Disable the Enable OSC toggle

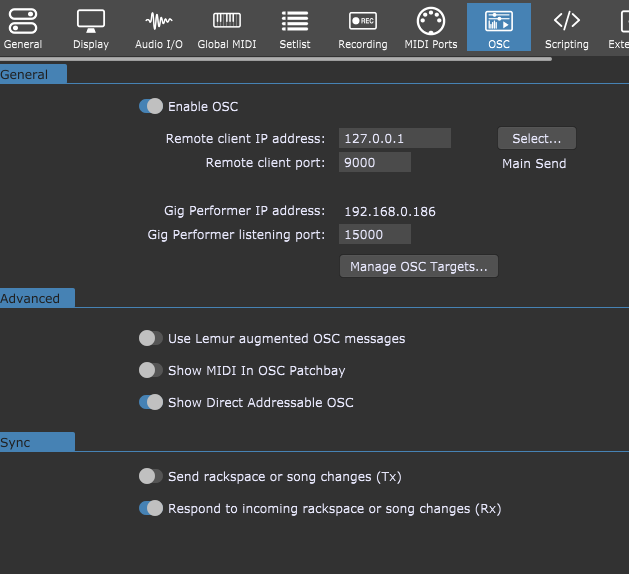click(151, 107)
